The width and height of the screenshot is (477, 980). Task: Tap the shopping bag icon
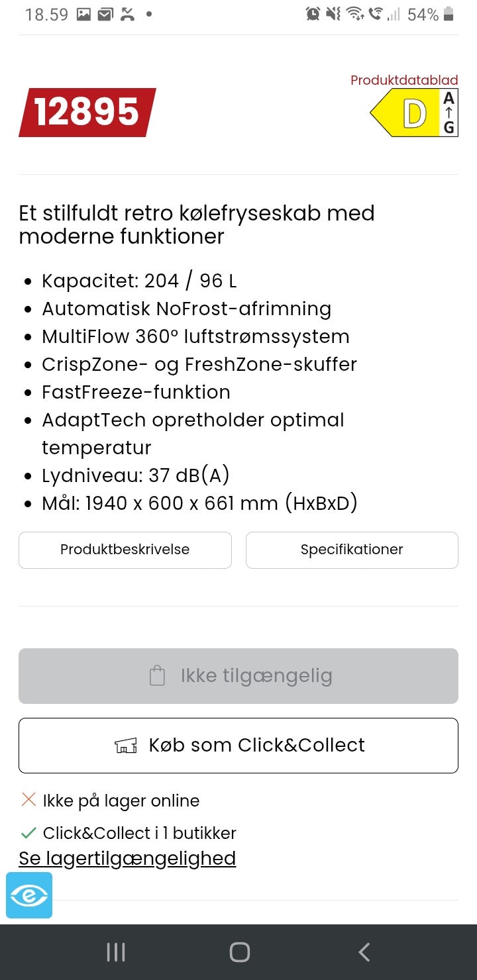coord(157,676)
